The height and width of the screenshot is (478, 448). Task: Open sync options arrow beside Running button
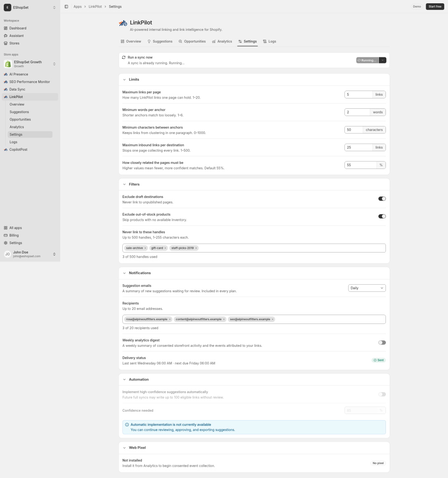(383, 60)
